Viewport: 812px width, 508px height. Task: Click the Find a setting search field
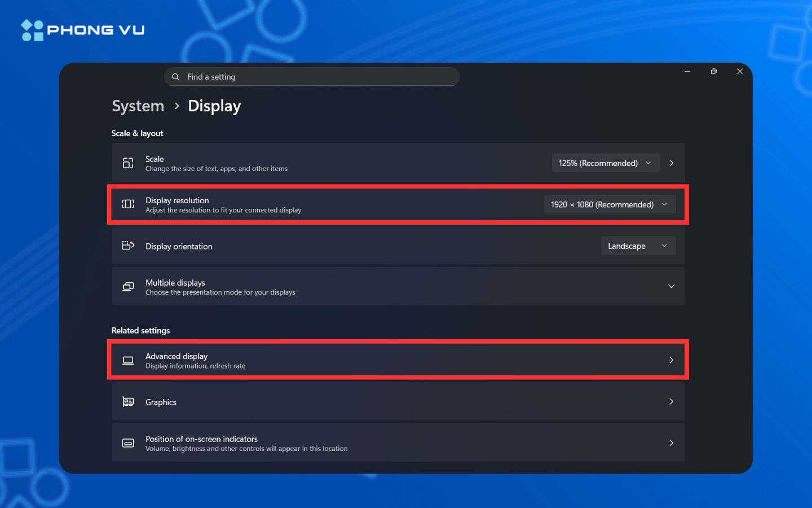312,77
